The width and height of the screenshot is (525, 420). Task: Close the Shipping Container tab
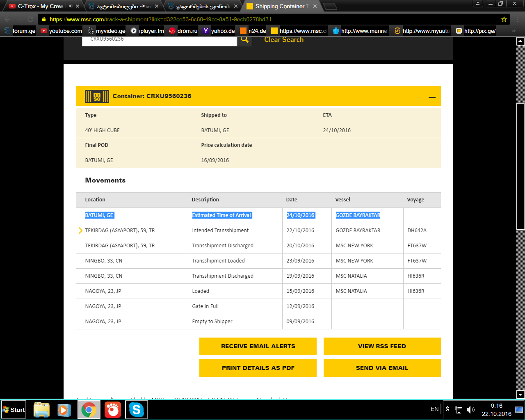(315, 6)
